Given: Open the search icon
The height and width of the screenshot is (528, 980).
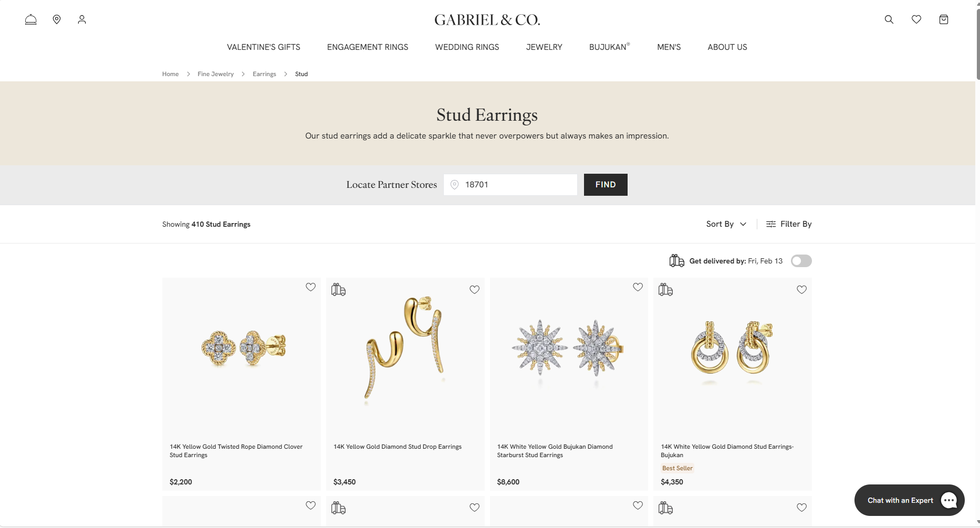Looking at the screenshot, I should click(889, 19).
